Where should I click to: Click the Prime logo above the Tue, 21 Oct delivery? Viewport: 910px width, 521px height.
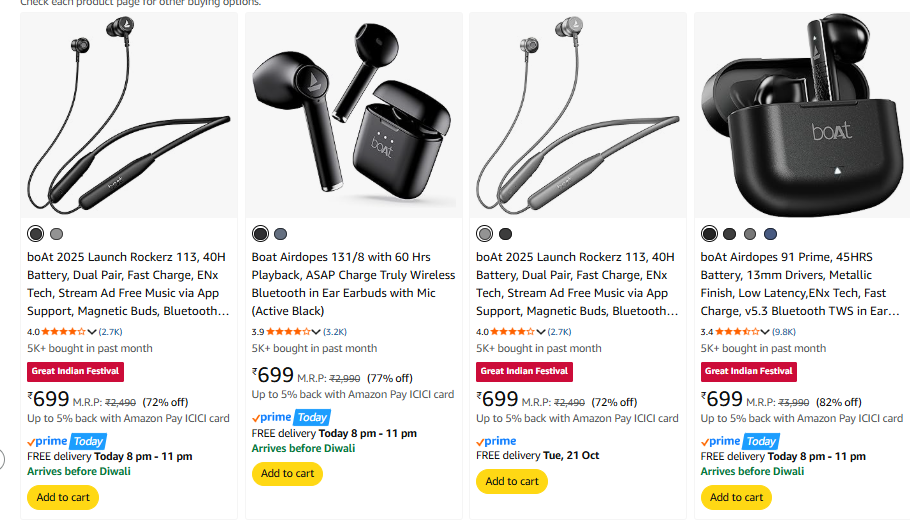click(496, 441)
